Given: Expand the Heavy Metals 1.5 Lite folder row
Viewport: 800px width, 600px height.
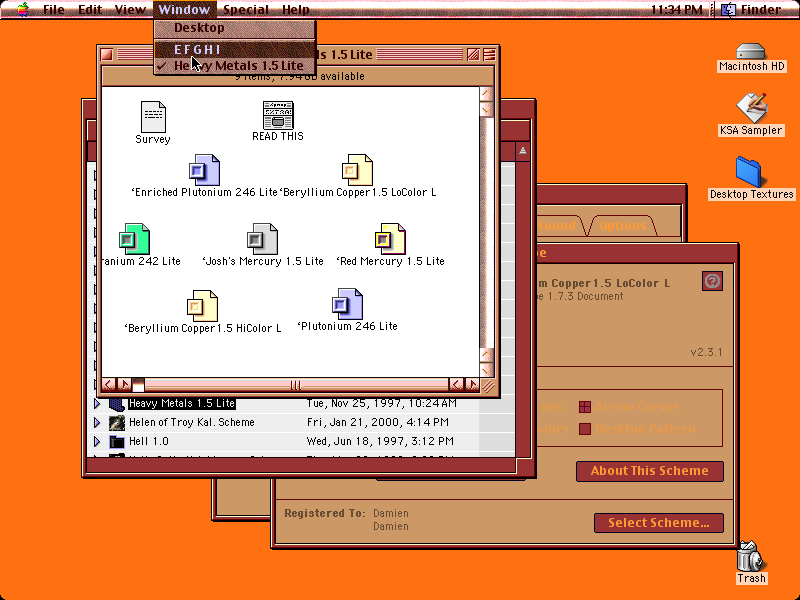Looking at the screenshot, I should pyautogui.click(x=97, y=404).
